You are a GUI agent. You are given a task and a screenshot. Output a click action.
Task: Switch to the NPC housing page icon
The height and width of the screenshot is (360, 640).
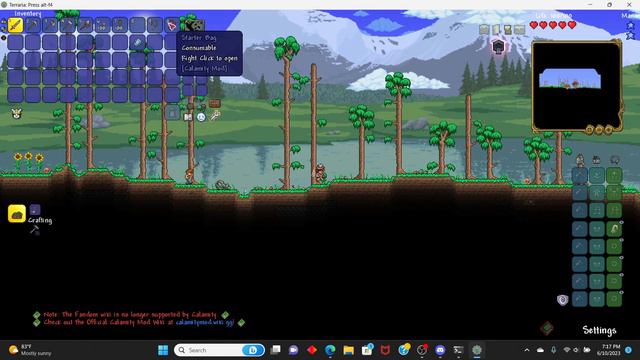click(x=597, y=160)
